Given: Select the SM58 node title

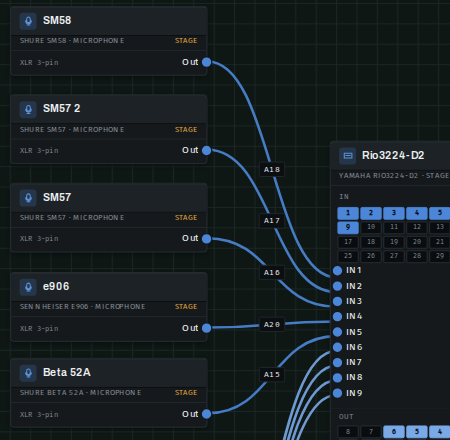Looking at the screenshot, I should (x=57, y=20).
